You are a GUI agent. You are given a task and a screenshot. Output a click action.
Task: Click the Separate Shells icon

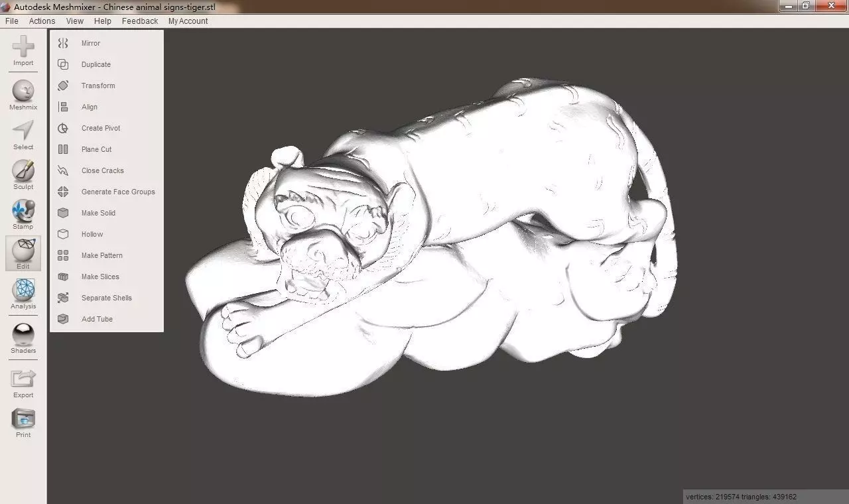(63, 298)
